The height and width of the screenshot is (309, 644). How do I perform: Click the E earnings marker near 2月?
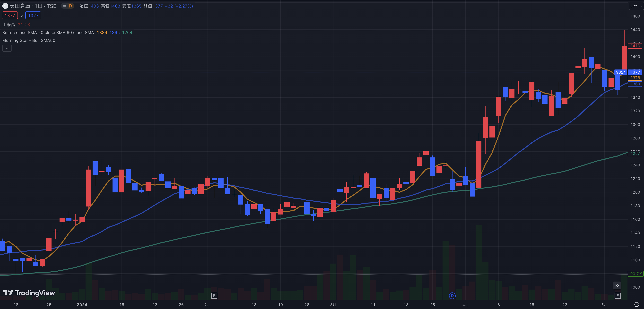click(214, 296)
